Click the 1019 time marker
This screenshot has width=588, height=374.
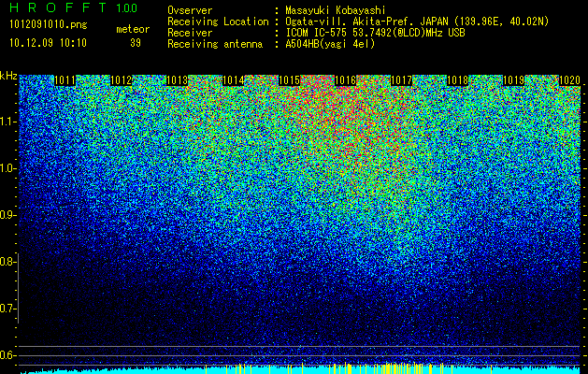513,80
